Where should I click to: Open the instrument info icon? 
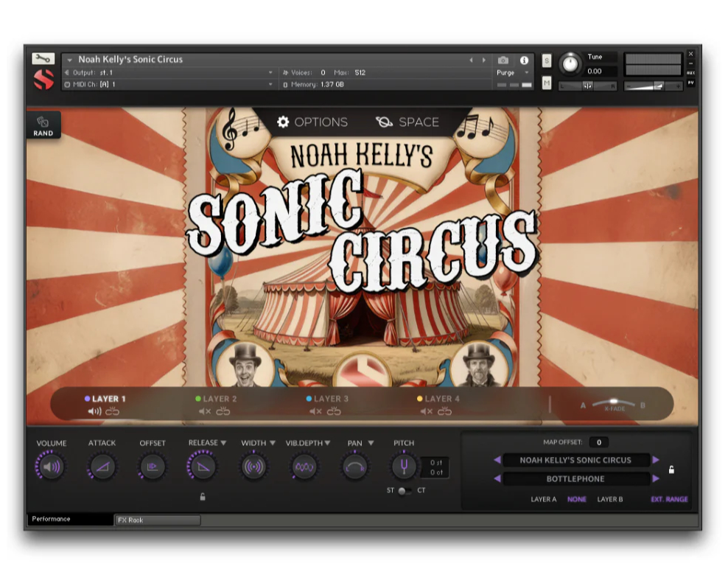pyautogui.click(x=524, y=60)
